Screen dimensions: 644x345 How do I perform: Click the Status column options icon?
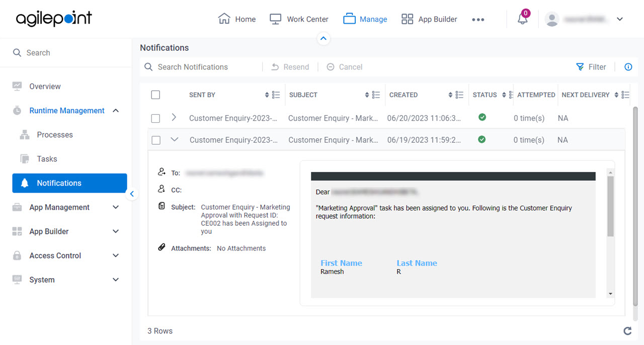[x=511, y=95]
